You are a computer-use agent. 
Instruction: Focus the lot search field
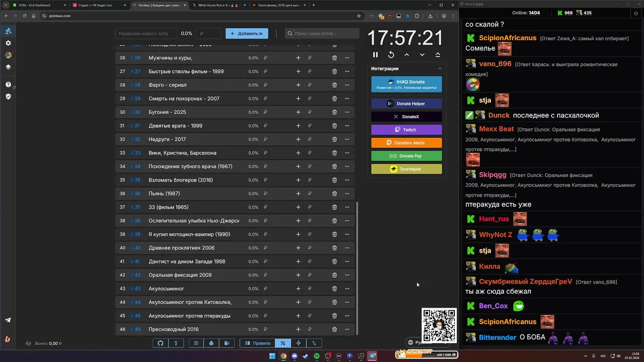pyautogui.click(x=322, y=34)
